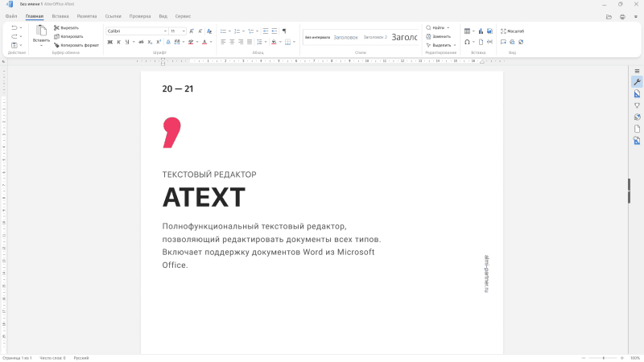
Task: Click the Redo arrow icon
Action: click(14, 36)
